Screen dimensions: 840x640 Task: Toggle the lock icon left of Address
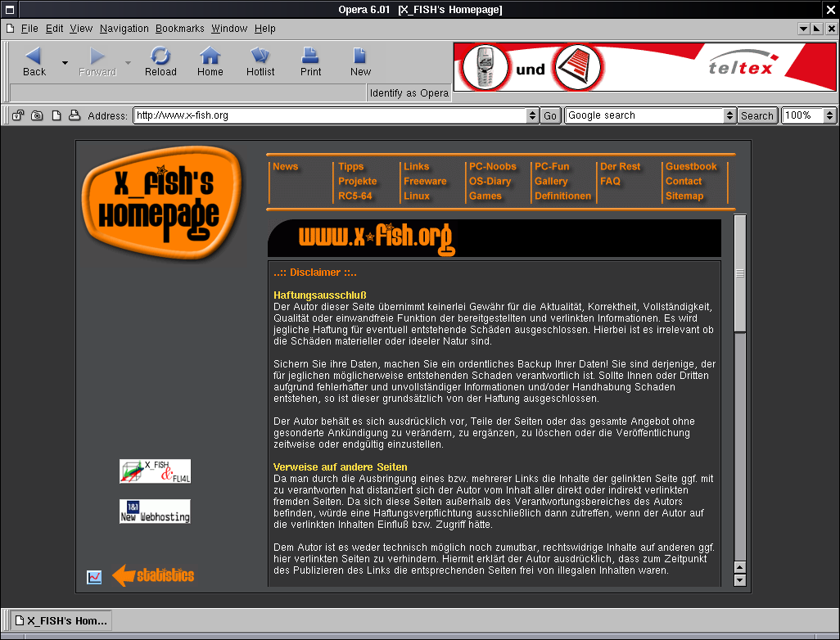tap(18, 115)
